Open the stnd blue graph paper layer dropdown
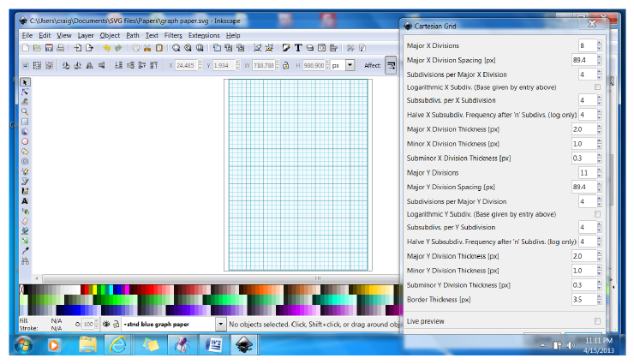634x364 pixels. point(220,324)
